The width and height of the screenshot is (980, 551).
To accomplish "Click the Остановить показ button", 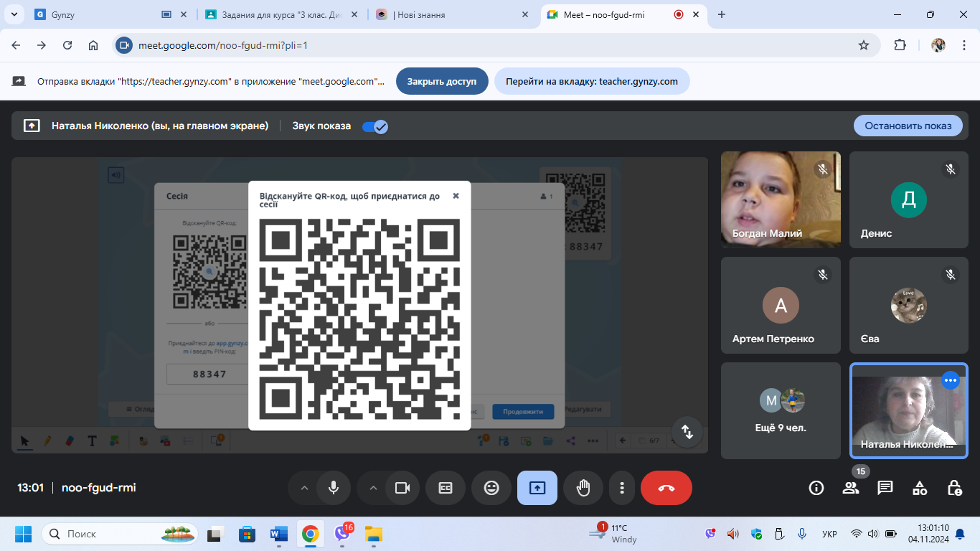I will 908,126.
